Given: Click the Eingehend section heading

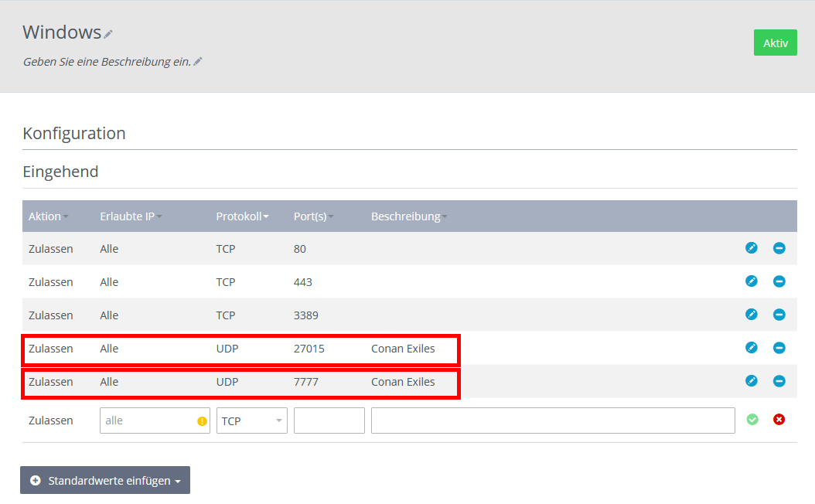Looking at the screenshot, I should click(60, 172).
